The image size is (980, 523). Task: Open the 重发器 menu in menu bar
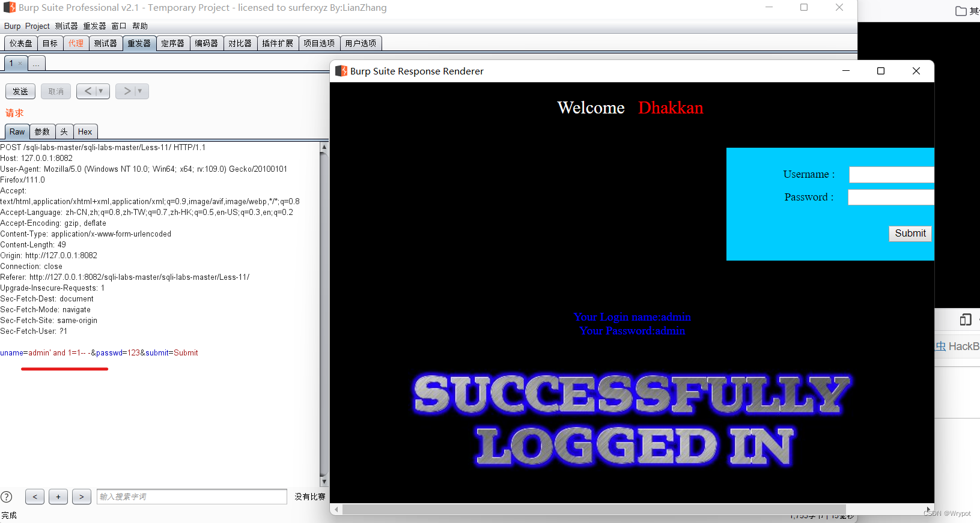tap(94, 26)
